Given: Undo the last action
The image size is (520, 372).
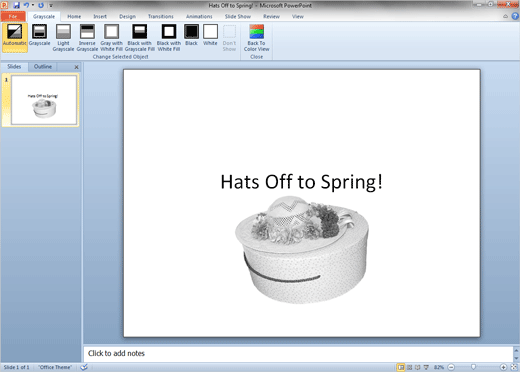Looking at the screenshot, I should click(x=26, y=5).
